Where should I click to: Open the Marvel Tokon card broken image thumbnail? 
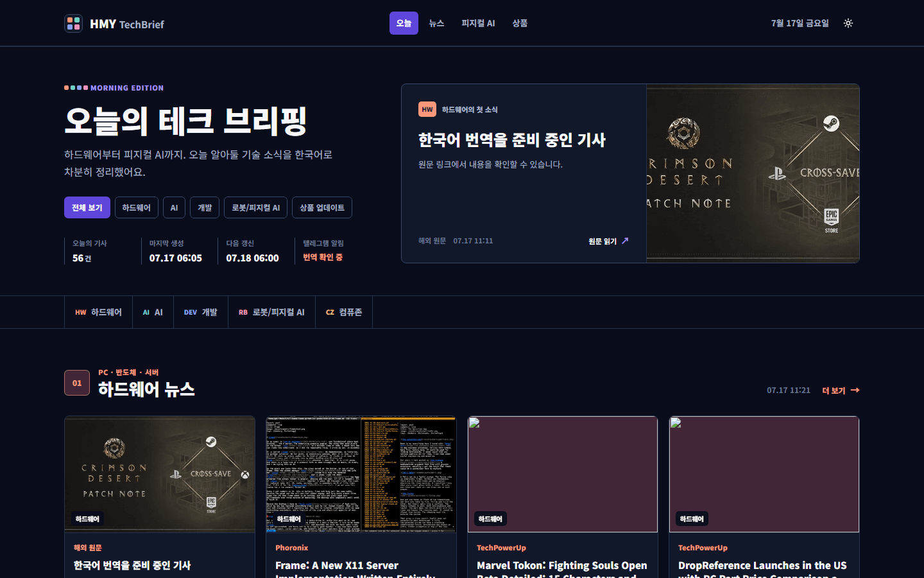click(563, 474)
